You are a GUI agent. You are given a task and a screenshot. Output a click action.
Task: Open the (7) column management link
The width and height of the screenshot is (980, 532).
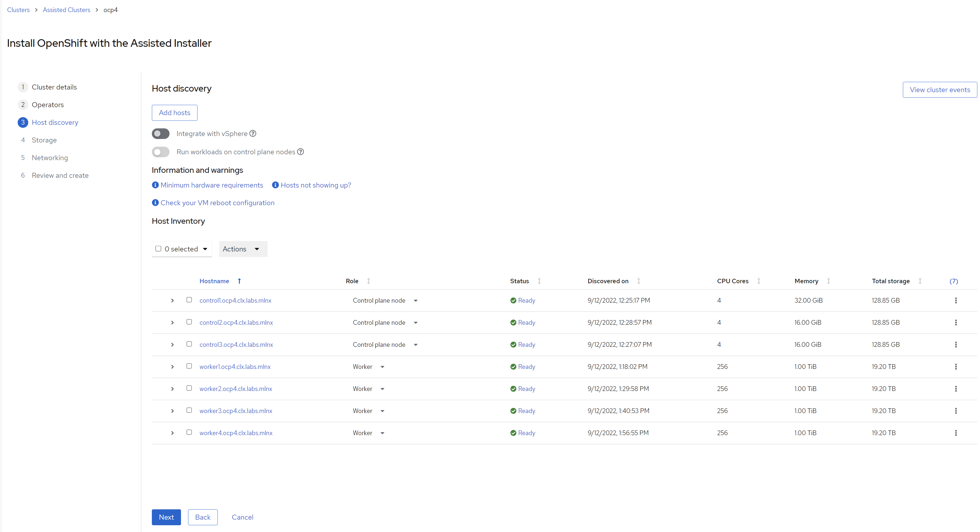pyautogui.click(x=954, y=281)
